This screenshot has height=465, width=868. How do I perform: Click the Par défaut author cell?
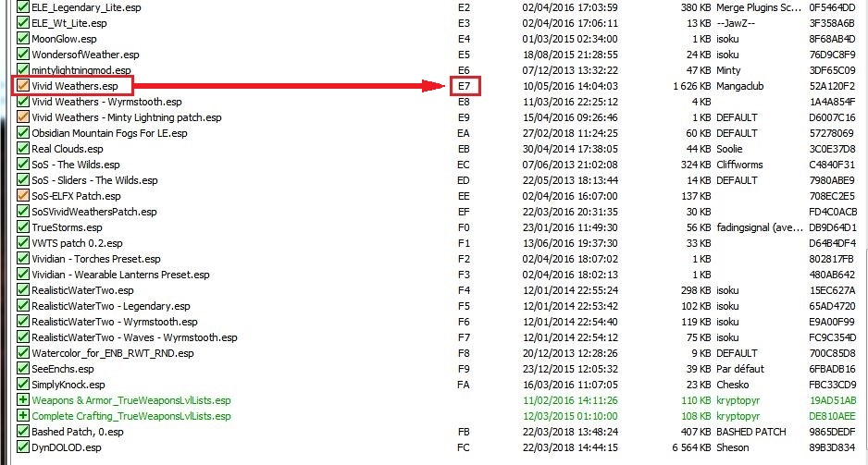740,369
